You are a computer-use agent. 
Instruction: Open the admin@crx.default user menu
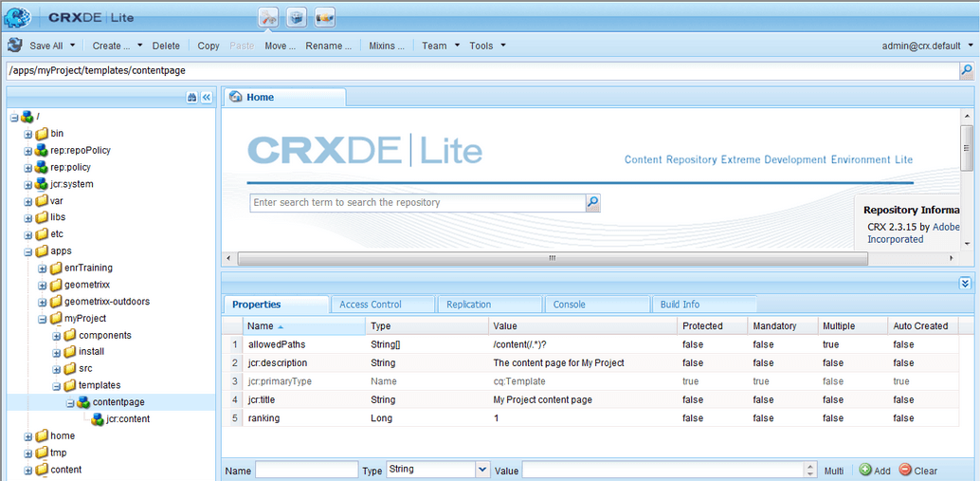click(928, 46)
